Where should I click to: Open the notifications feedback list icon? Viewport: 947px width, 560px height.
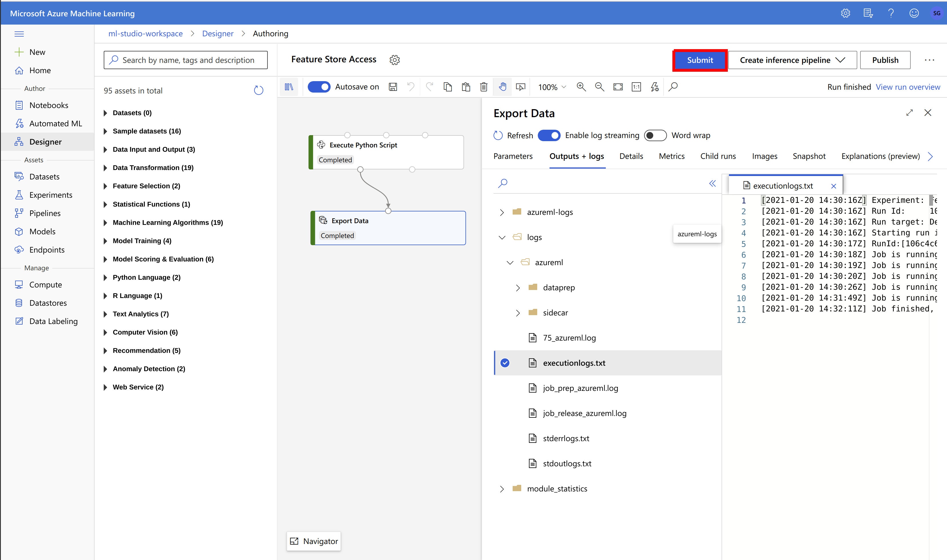tap(868, 13)
